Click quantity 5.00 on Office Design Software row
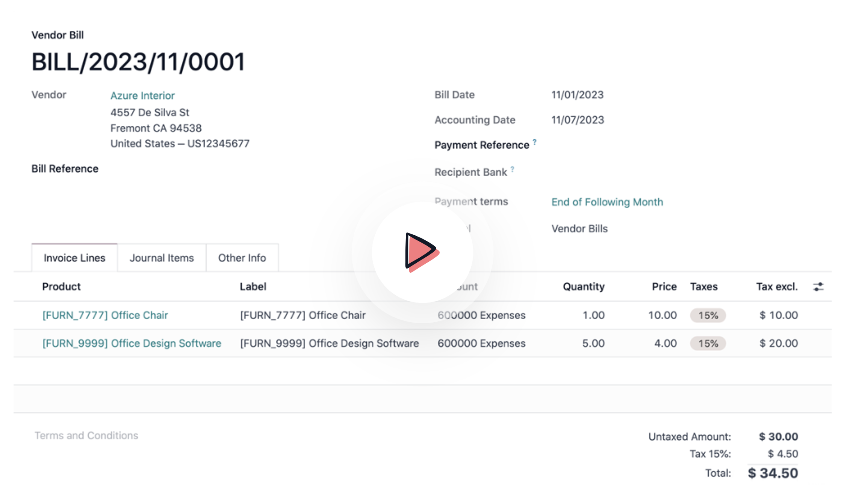844x504 pixels. 593,343
